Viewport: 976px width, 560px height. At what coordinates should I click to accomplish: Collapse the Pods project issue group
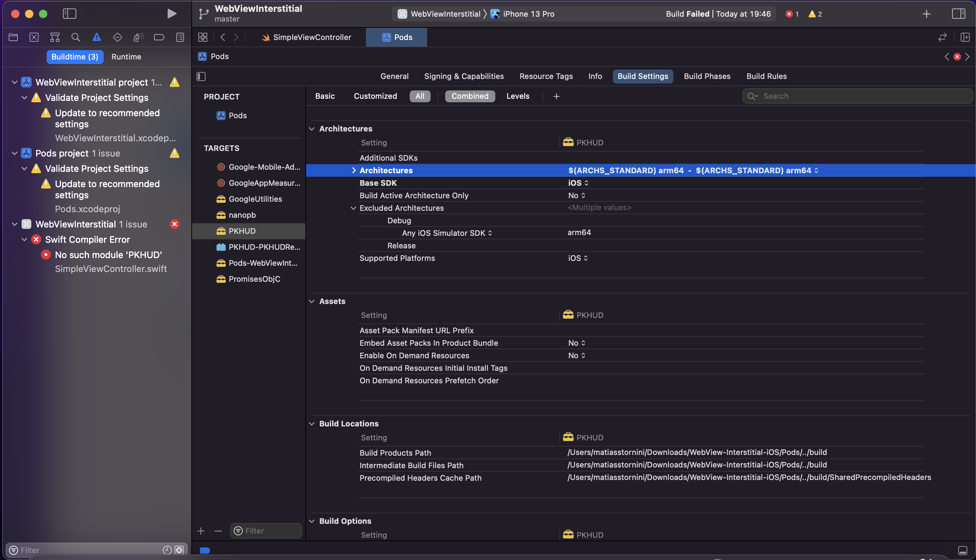point(15,153)
